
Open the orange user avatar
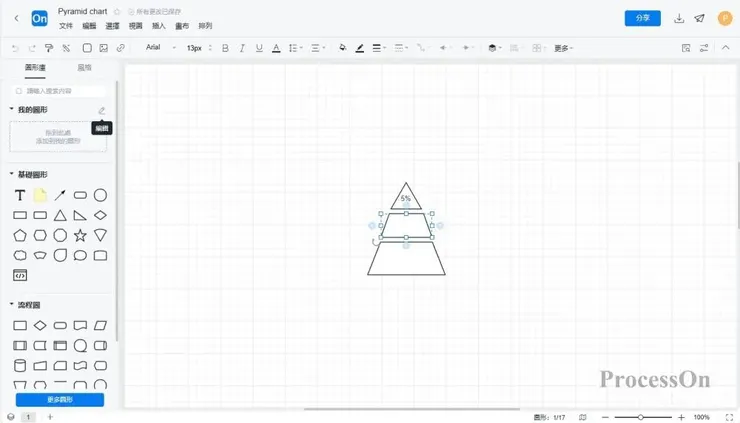click(724, 18)
